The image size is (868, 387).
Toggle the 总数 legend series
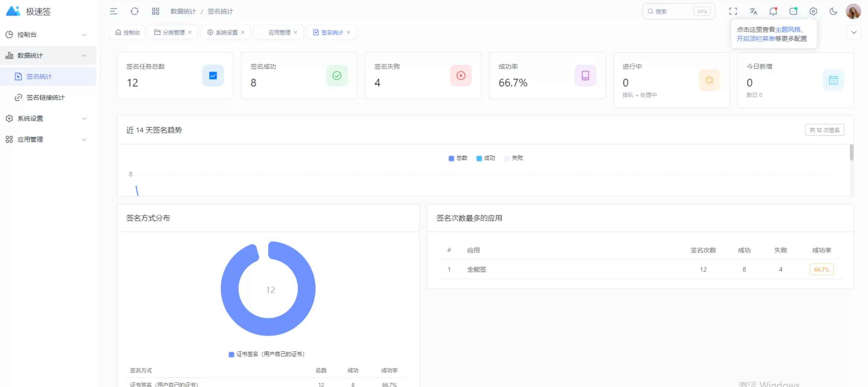tap(458, 158)
